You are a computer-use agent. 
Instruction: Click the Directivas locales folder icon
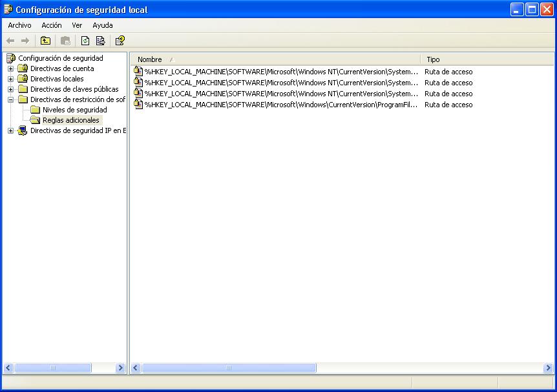pos(23,79)
